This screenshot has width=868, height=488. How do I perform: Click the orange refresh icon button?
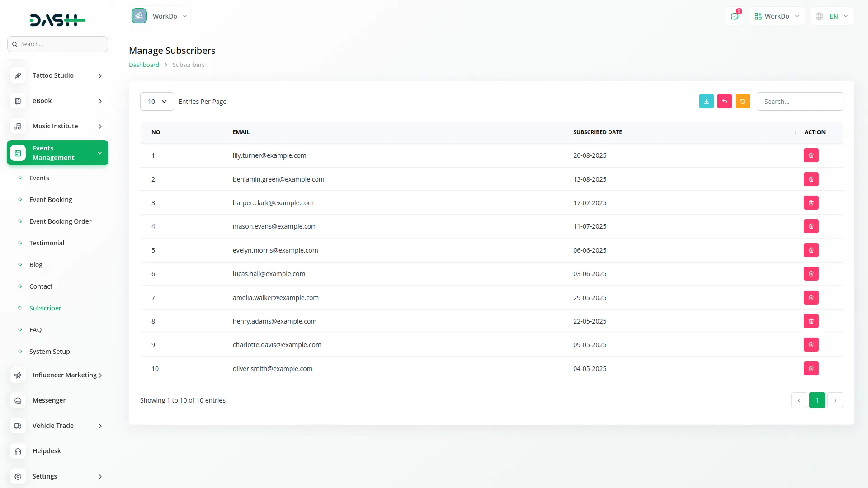coord(742,101)
